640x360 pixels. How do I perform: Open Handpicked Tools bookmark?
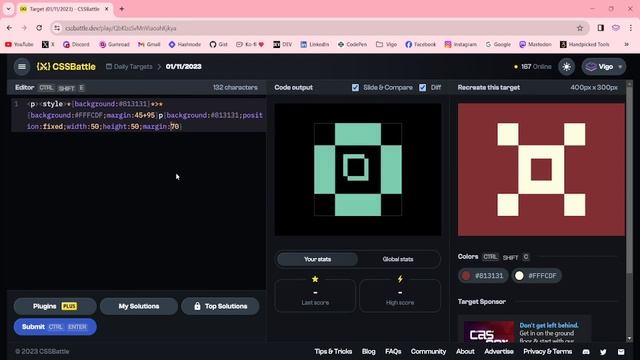click(584, 44)
